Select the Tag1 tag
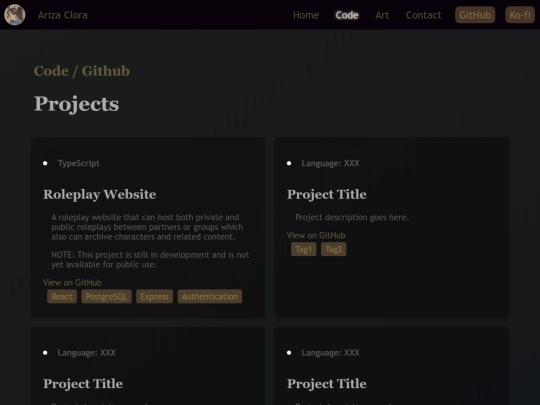 pyautogui.click(x=303, y=249)
